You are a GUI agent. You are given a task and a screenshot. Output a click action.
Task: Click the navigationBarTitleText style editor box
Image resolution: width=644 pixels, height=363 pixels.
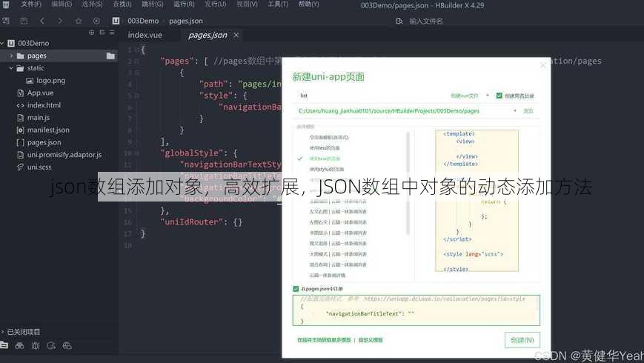click(x=416, y=310)
